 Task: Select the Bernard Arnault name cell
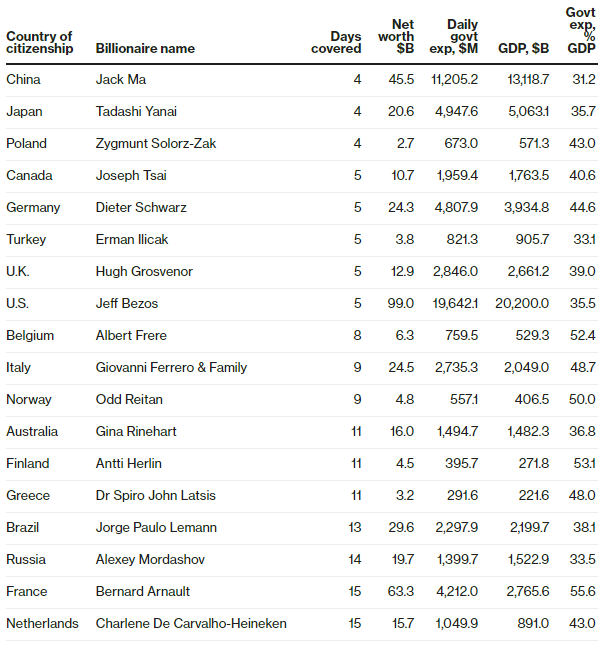tap(143, 591)
